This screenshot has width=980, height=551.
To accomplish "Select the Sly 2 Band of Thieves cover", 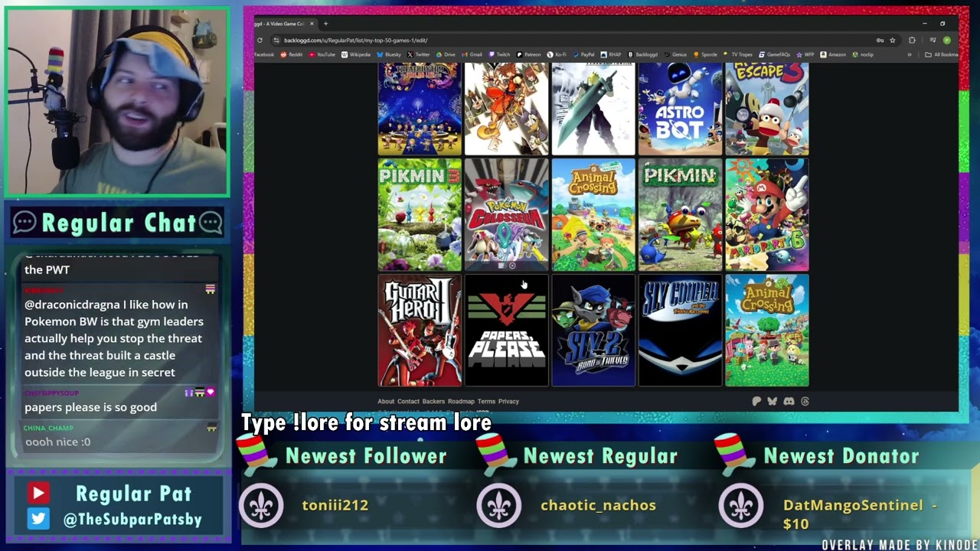I will [x=593, y=331].
